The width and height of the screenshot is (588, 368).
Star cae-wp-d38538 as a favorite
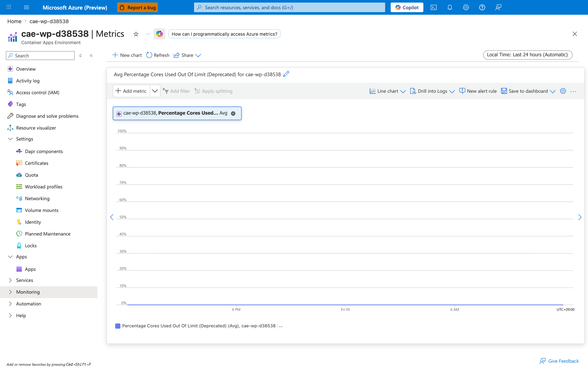coord(136,34)
